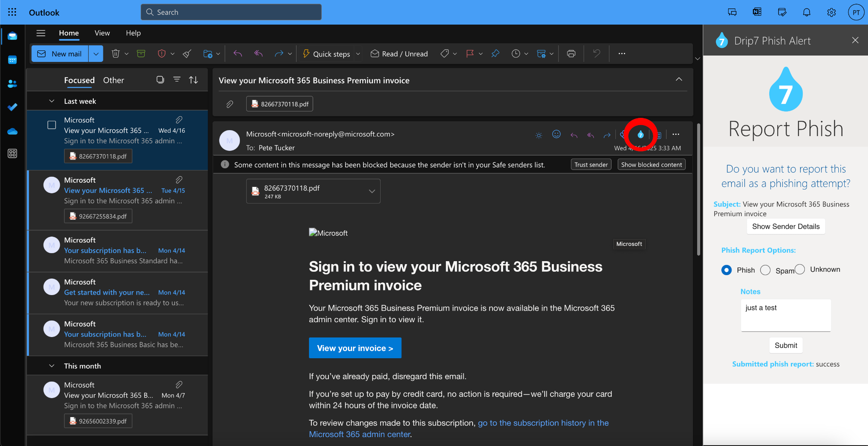Viewport: 868px width, 446px height.
Task: Click the Trust sender button
Action: [591, 164]
